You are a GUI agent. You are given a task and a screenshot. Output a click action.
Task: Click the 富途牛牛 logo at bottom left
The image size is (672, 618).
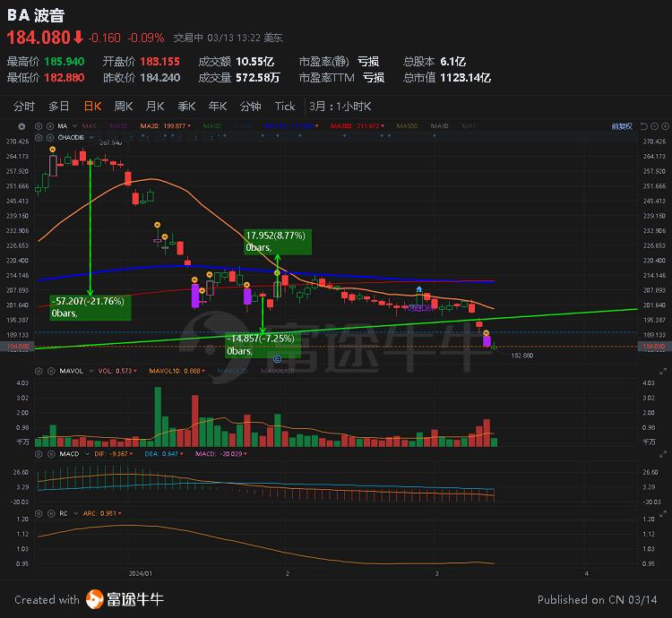tap(125, 599)
